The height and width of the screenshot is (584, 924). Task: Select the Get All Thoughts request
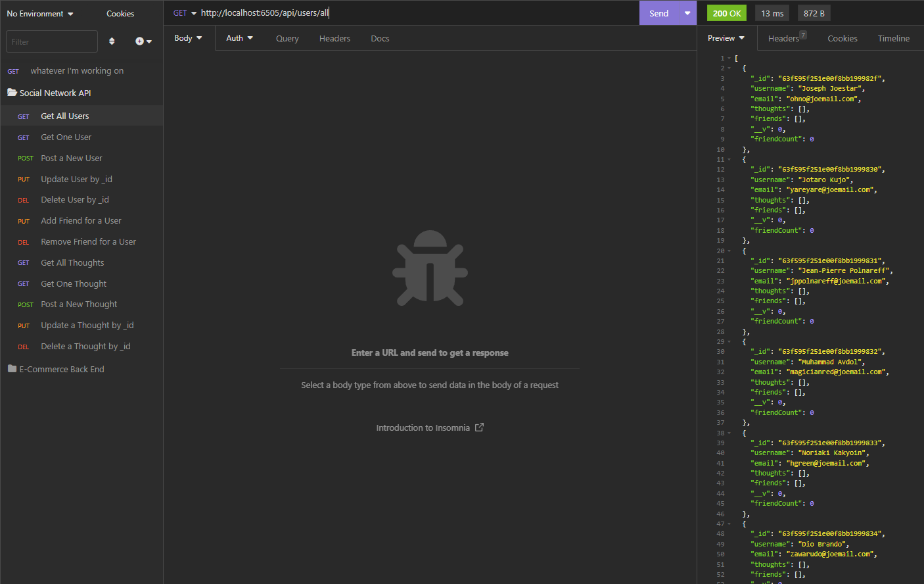click(x=81, y=262)
